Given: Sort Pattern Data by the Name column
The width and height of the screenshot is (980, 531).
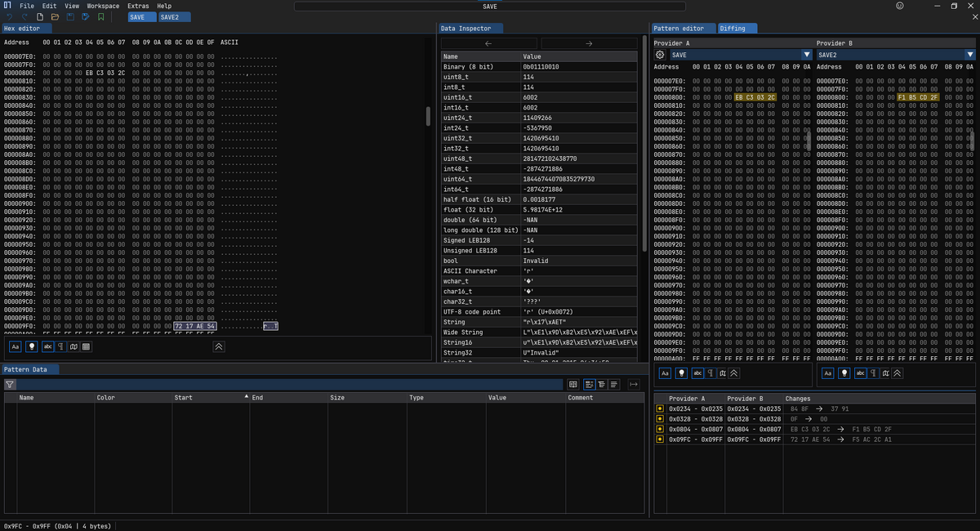Looking at the screenshot, I should (56, 398).
